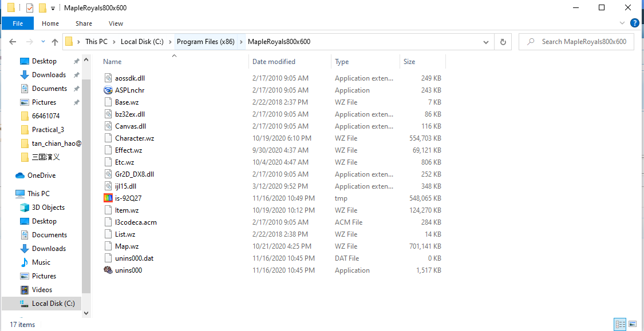Open 3D Objects under This PC

[x=48, y=208]
